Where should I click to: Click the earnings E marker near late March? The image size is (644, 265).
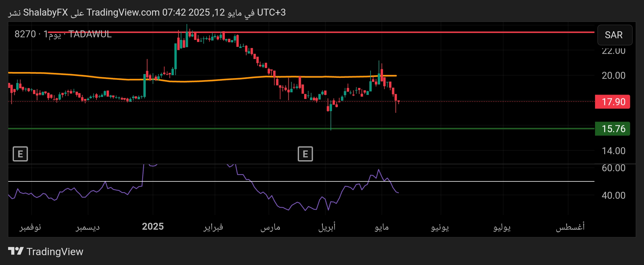[x=305, y=154]
